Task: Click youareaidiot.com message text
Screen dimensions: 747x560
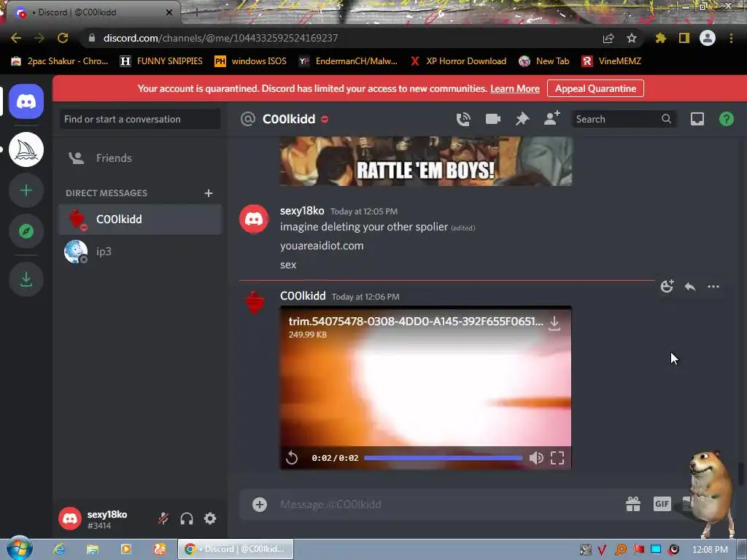Action: (x=322, y=246)
